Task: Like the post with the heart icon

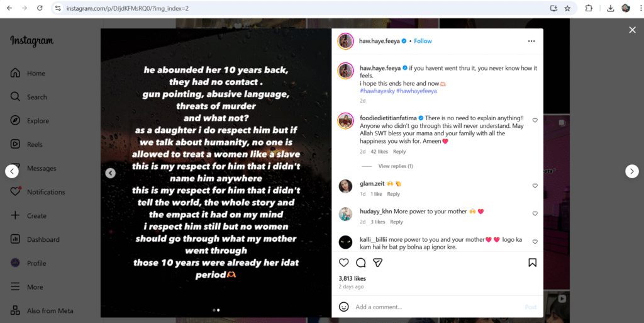Action: pyautogui.click(x=344, y=263)
